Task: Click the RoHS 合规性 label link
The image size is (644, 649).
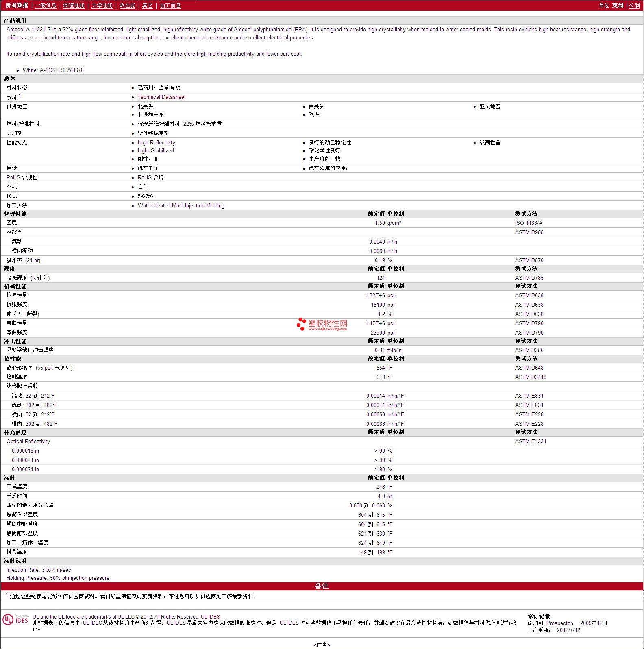Action: pyautogui.click(x=22, y=177)
